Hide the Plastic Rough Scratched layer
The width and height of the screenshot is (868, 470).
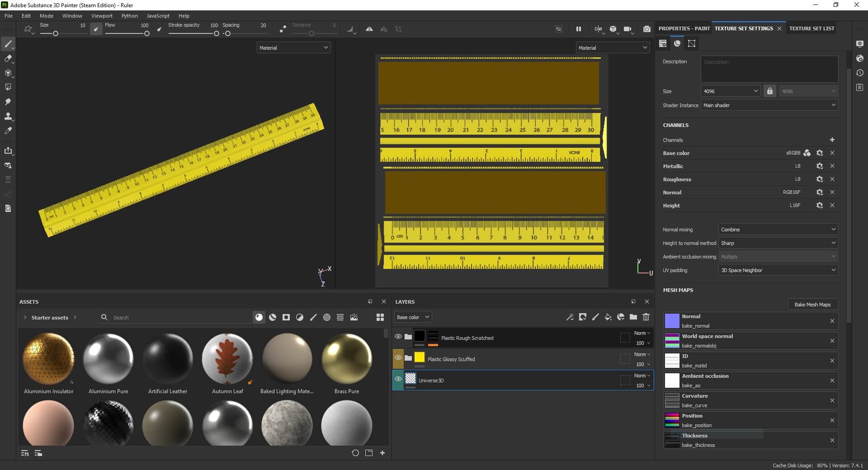tap(398, 337)
